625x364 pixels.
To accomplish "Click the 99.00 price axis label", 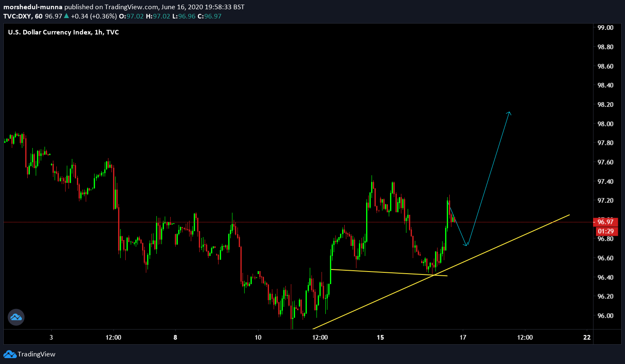I will (605, 28).
